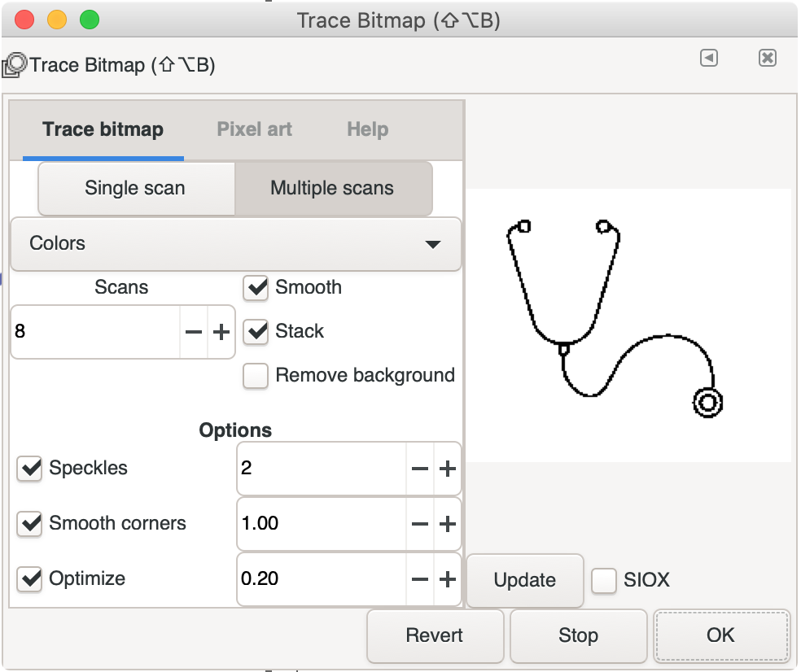This screenshot has height=672, width=801.
Task: Decrease Smooth corners value with minus
Action: pyautogui.click(x=420, y=524)
